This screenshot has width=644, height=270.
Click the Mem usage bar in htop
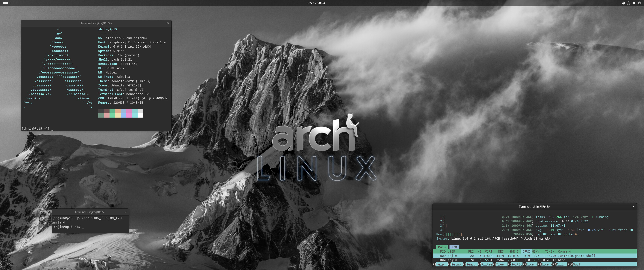pyautogui.click(x=485, y=234)
